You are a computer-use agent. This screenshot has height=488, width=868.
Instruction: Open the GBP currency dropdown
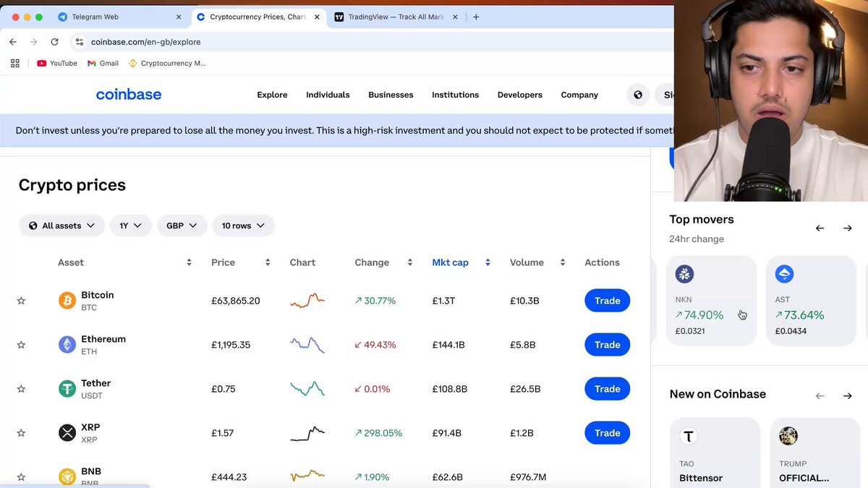[x=182, y=226]
